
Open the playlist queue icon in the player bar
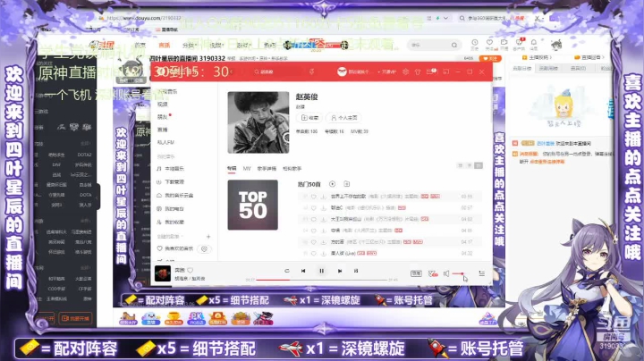482,273
